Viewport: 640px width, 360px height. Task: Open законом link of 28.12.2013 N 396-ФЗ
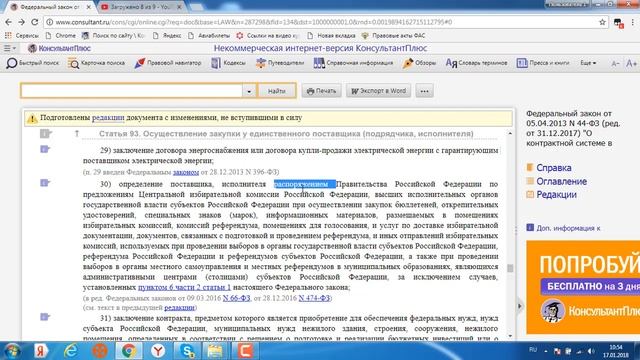pos(186,172)
